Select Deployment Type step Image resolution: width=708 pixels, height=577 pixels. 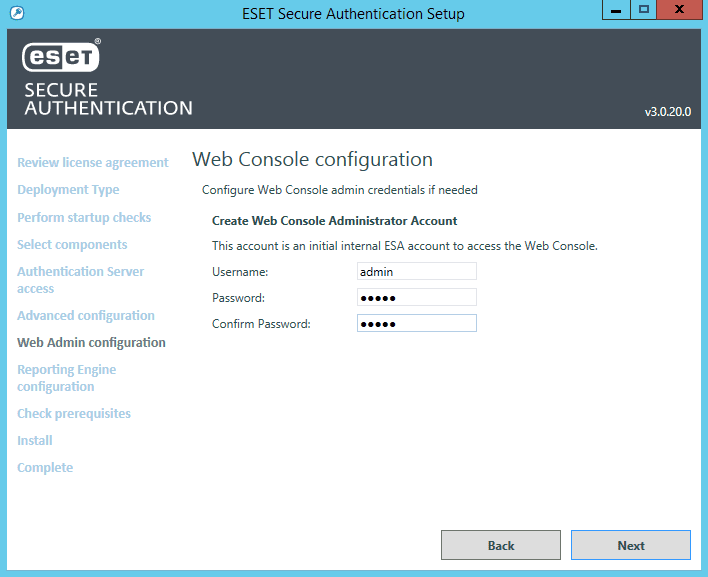point(68,190)
